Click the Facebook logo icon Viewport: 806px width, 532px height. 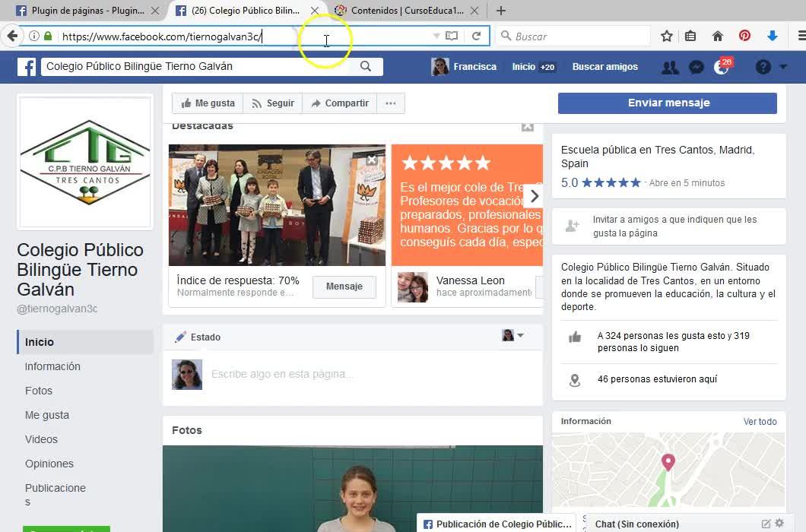[26, 67]
